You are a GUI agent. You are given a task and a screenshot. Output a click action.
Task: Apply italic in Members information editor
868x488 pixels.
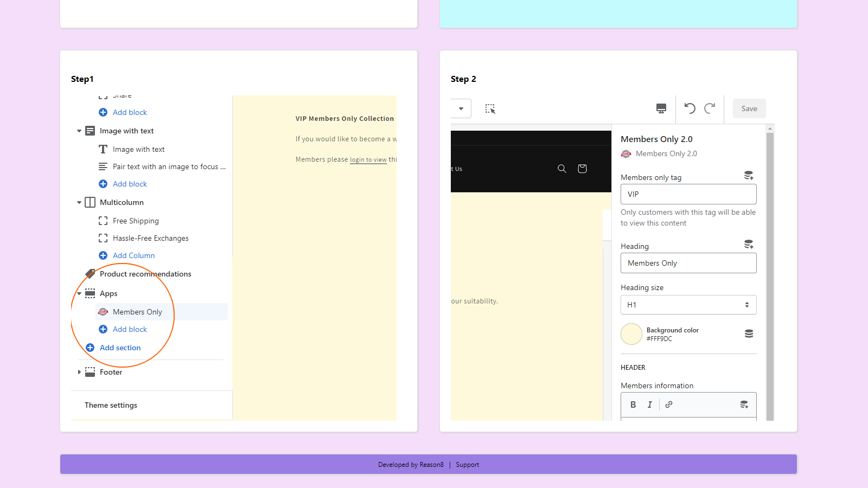click(x=649, y=404)
